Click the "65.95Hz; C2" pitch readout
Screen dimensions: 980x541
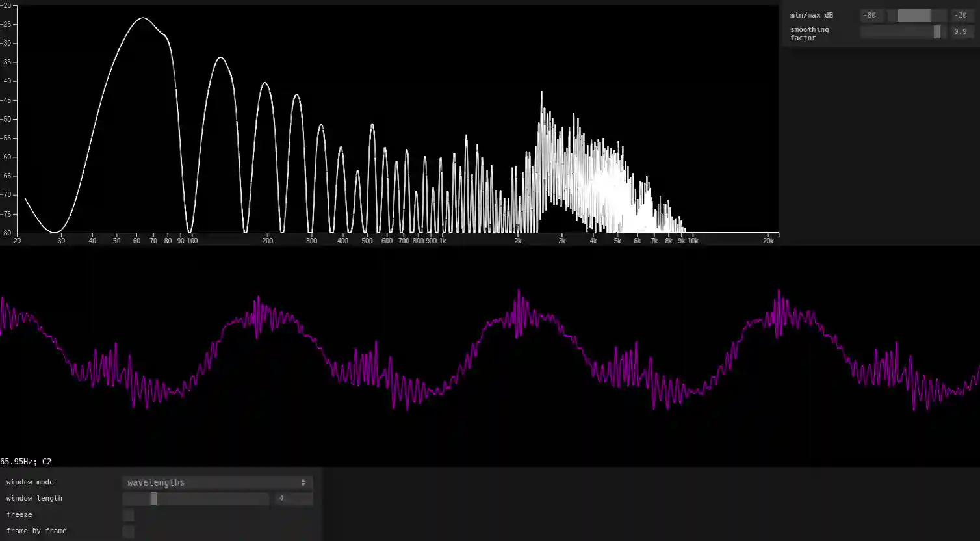(26, 462)
